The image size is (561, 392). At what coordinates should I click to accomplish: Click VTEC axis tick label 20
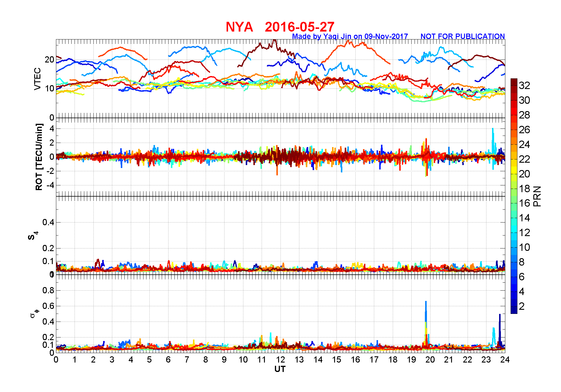pos(49,60)
